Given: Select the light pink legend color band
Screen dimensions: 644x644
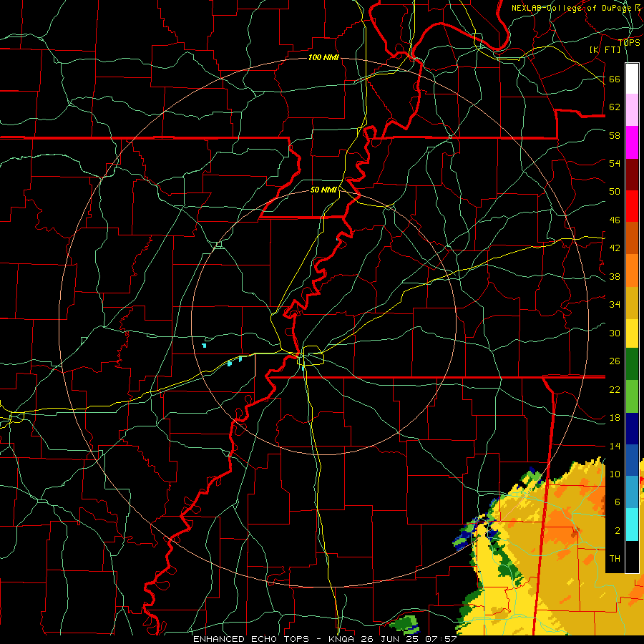Looking at the screenshot, I should coord(632,110).
